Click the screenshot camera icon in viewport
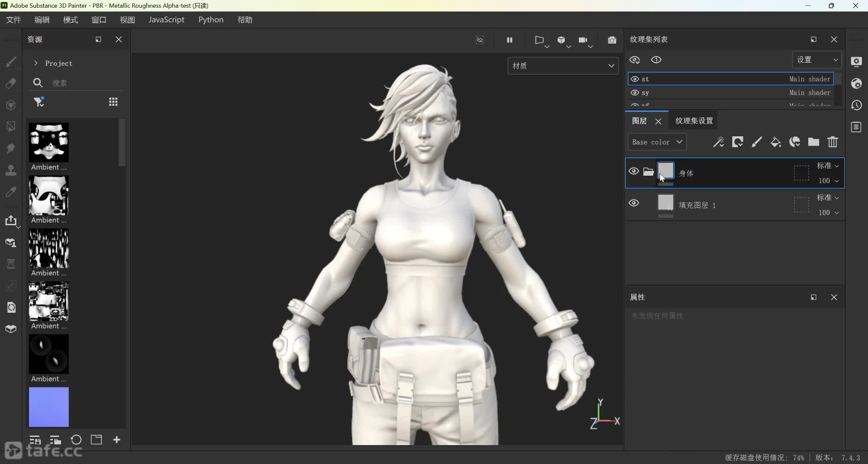 click(x=612, y=40)
